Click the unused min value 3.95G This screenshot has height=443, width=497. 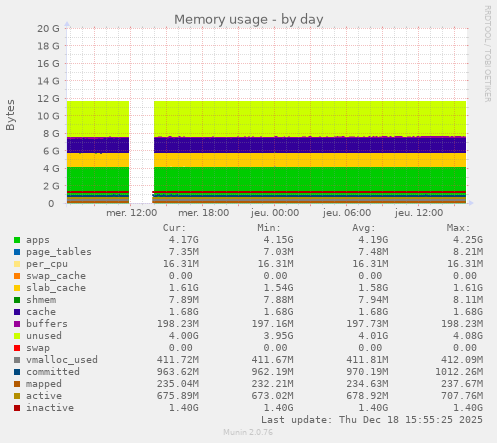pos(278,336)
